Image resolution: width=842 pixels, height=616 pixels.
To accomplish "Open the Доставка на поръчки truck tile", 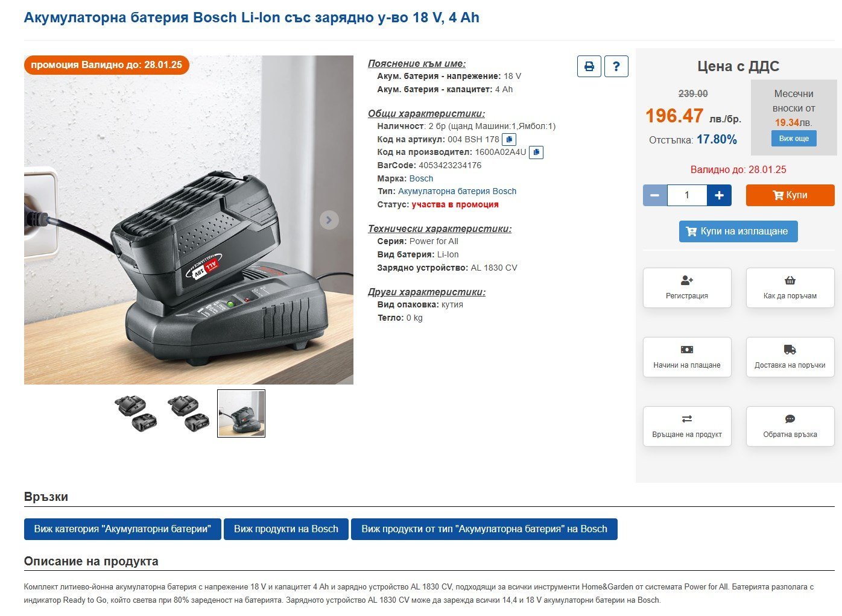I will [x=790, y=357].
